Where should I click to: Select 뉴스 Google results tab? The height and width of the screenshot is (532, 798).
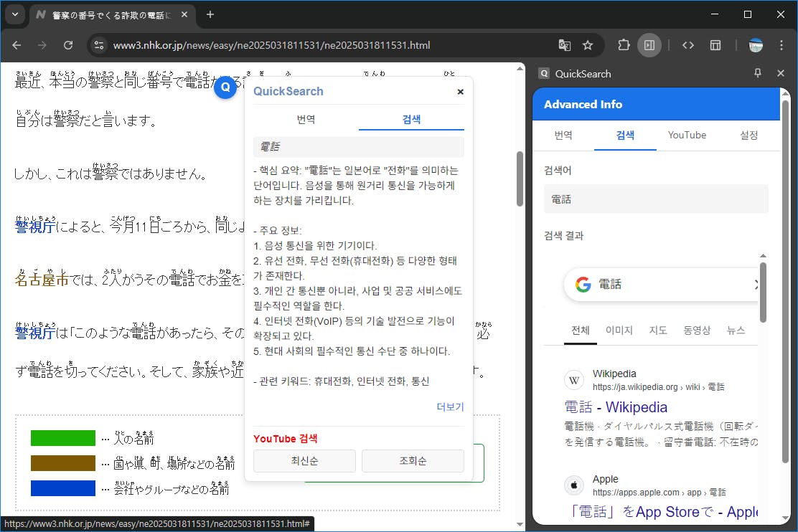coord(736,331)
